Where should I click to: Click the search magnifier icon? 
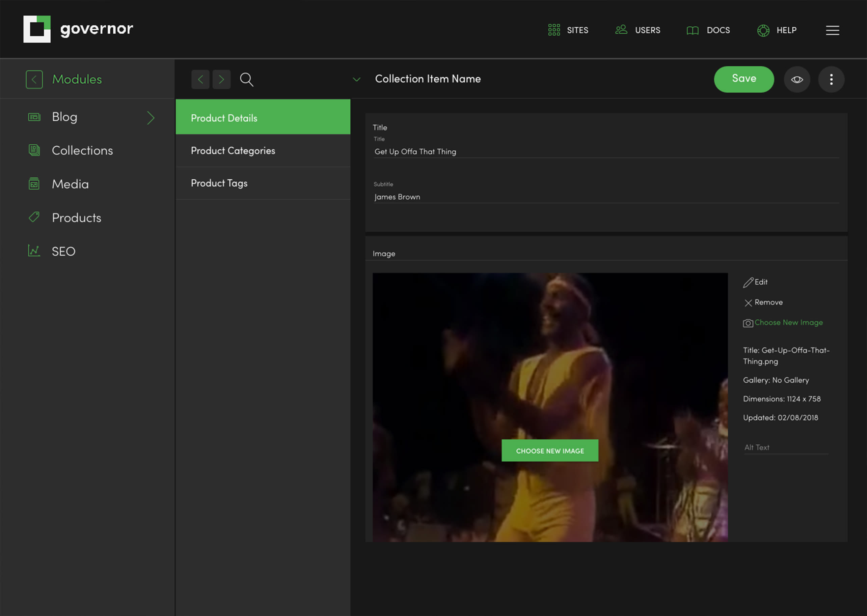point(246,80)
